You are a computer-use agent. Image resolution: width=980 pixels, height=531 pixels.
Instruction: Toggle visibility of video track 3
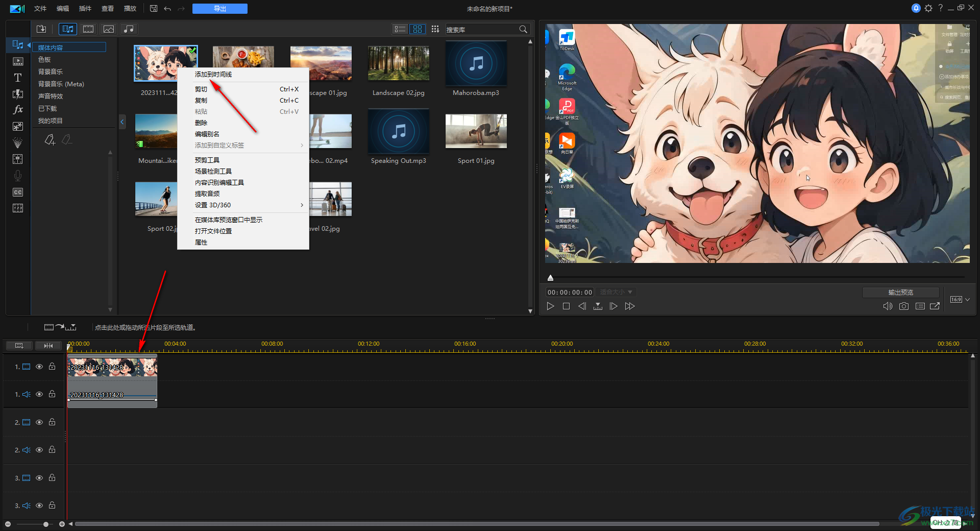pos(39,478)
